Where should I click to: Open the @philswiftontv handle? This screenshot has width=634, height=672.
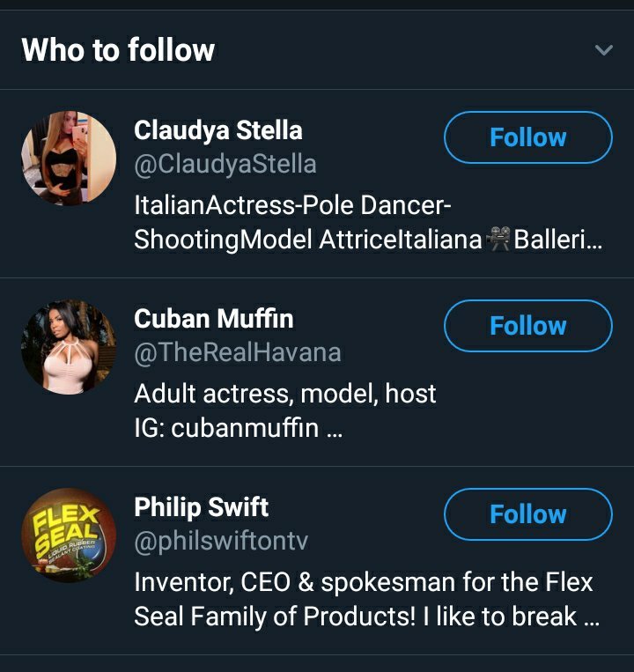coord(221,541)
